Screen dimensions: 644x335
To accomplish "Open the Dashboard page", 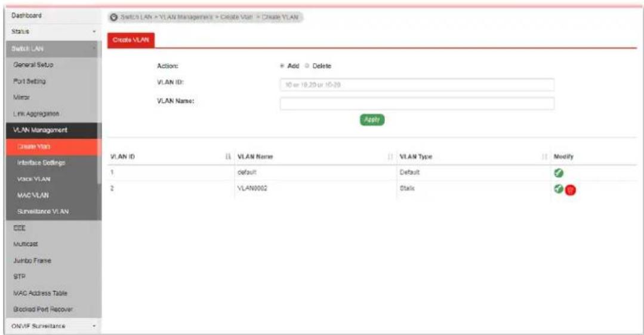I will pos(26,15).
